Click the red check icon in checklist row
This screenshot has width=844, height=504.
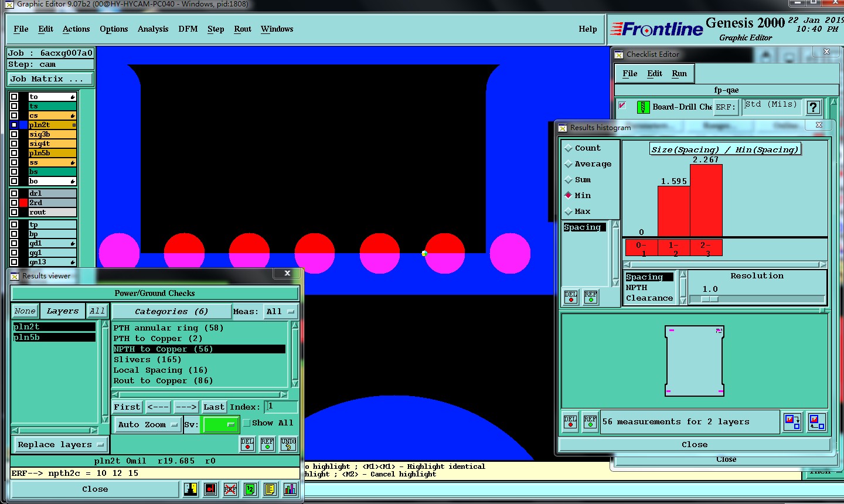tap(622, 105)
